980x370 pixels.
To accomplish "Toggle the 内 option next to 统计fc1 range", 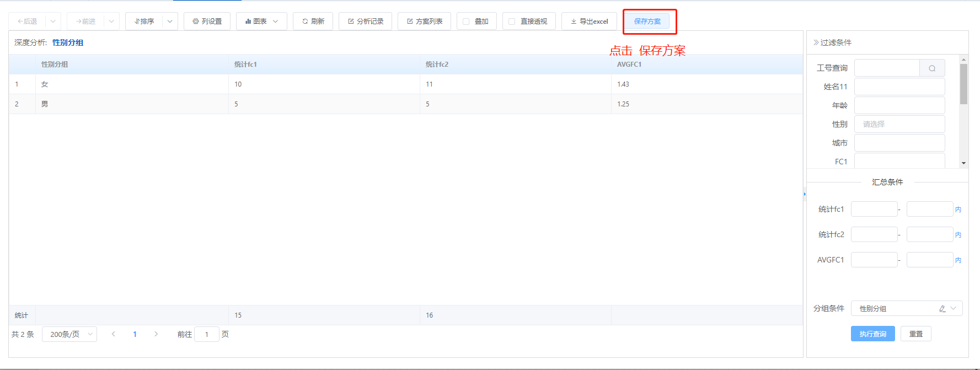I will coord(958,210).
